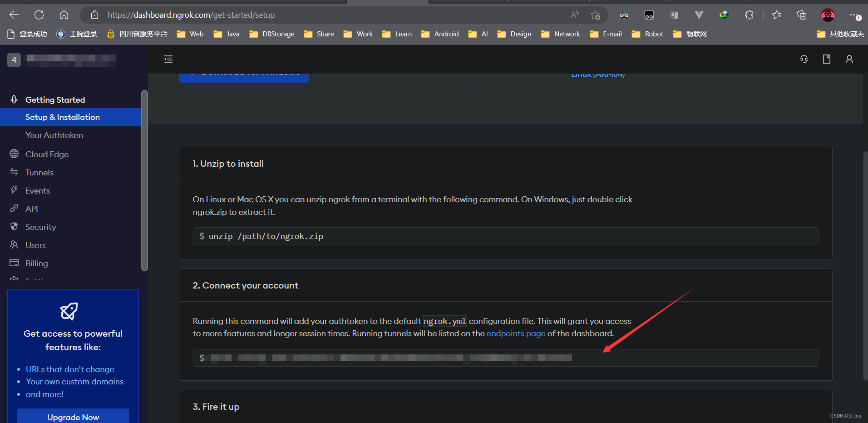868x423 pixels.
Task: Open browser extensions puzzle icon
Action: (749, 15)
